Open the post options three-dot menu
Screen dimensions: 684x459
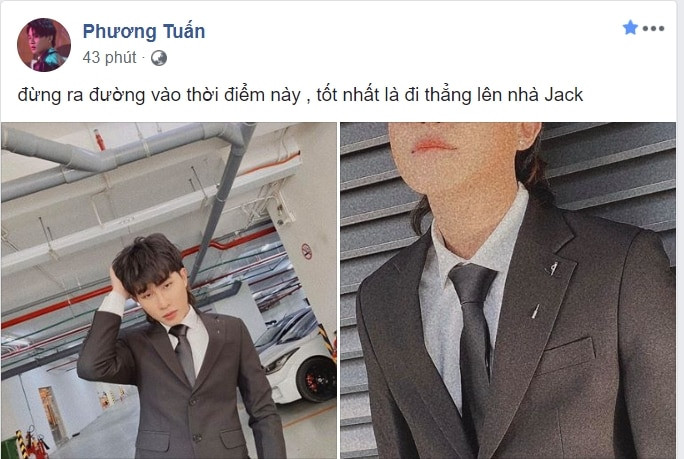[x=653, y=29]
